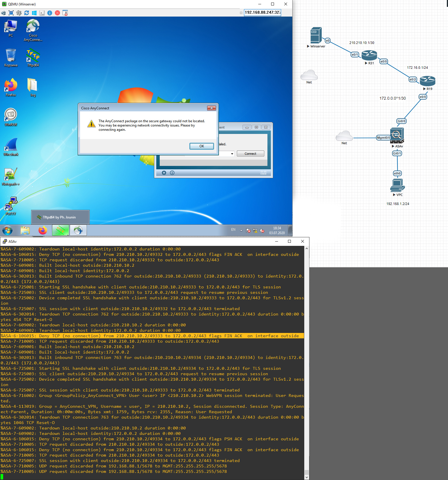Launch PuTTY from the desktop
This screenshot has height=480, width=448.
[x=11, y=206]
